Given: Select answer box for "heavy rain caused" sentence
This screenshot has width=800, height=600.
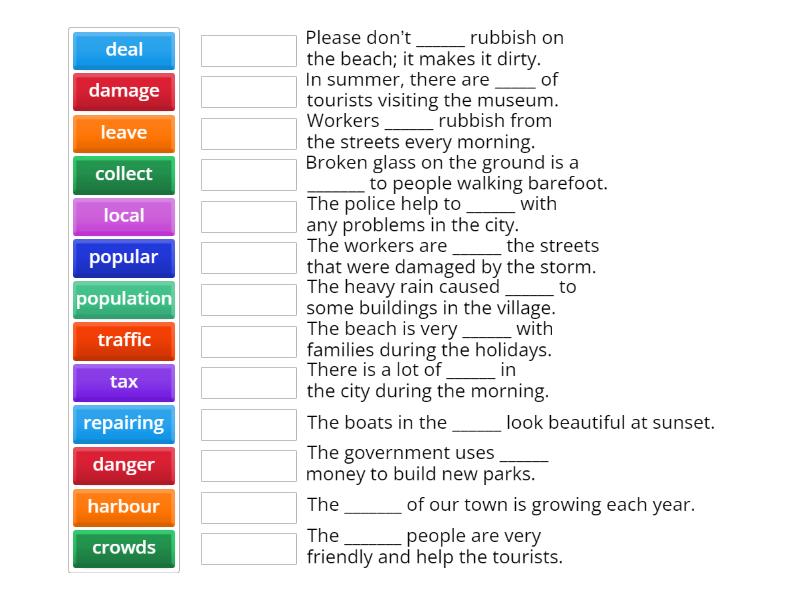Looking at the screenshot, I should [249, 299].
